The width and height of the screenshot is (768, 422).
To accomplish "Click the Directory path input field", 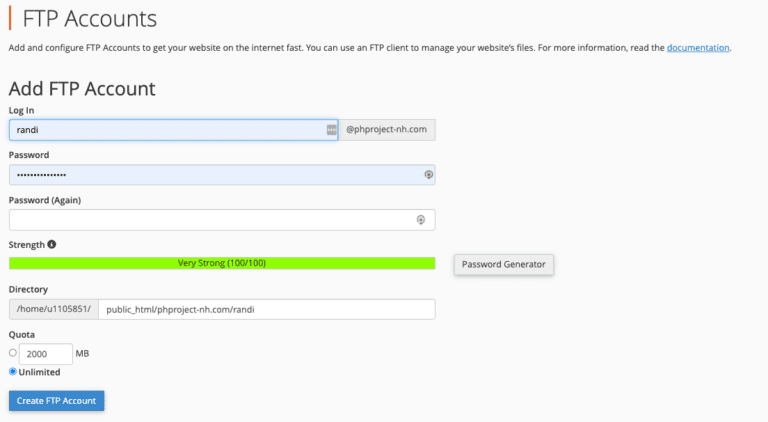I will 267,309.
